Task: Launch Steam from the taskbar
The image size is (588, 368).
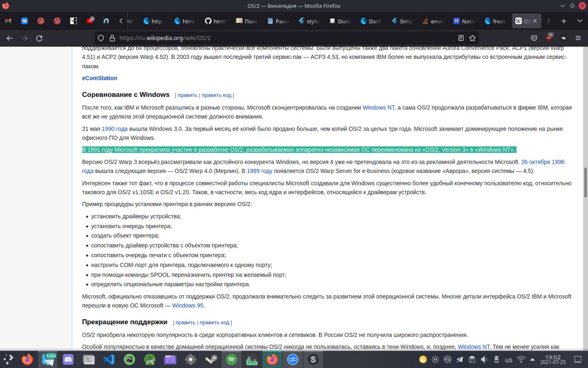Action: point(211,359)
